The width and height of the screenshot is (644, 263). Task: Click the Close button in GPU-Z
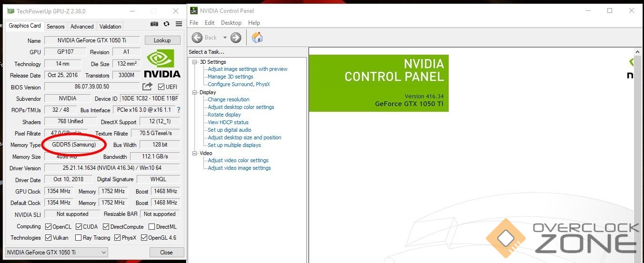(167, 253)
